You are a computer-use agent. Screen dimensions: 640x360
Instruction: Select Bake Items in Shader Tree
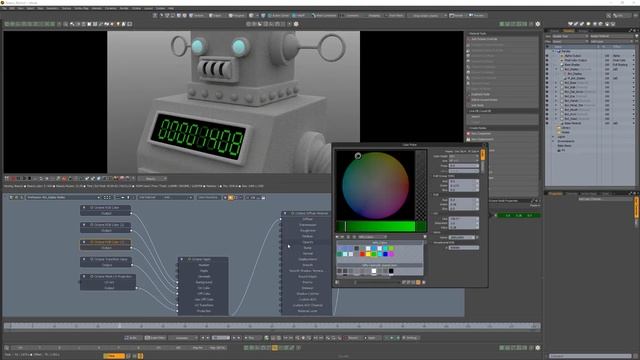pos(564,146)
